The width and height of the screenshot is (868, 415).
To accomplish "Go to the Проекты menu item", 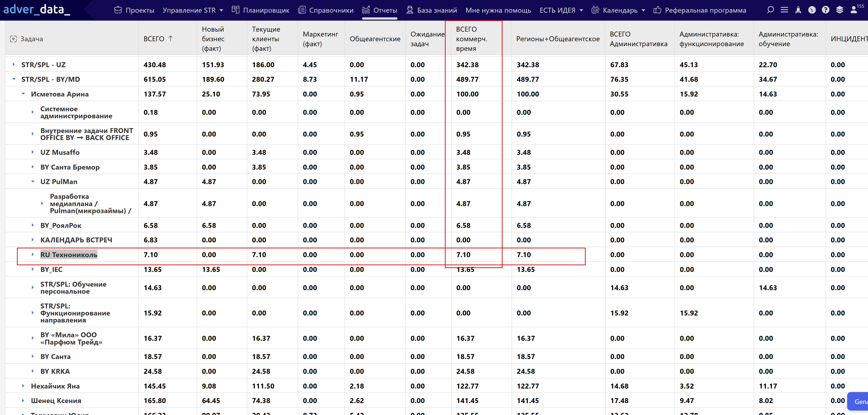I will pyautogui.click(x=134, y=11).
